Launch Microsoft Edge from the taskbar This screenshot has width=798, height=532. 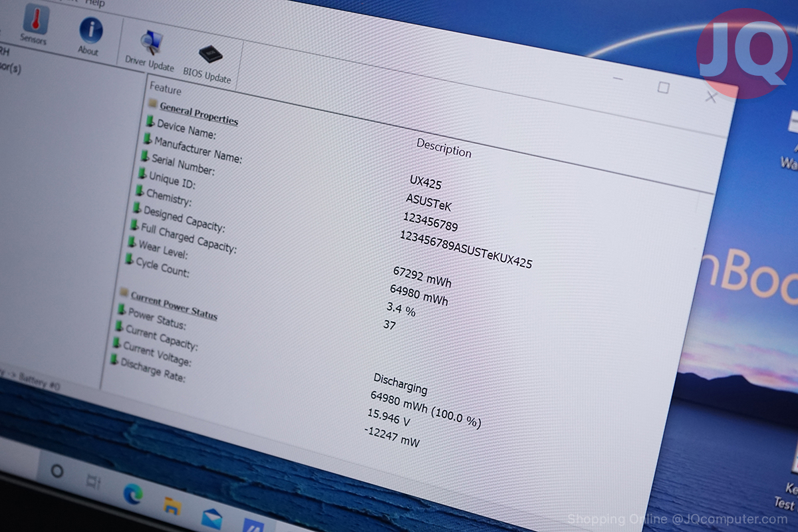click(x=133, y=493)
